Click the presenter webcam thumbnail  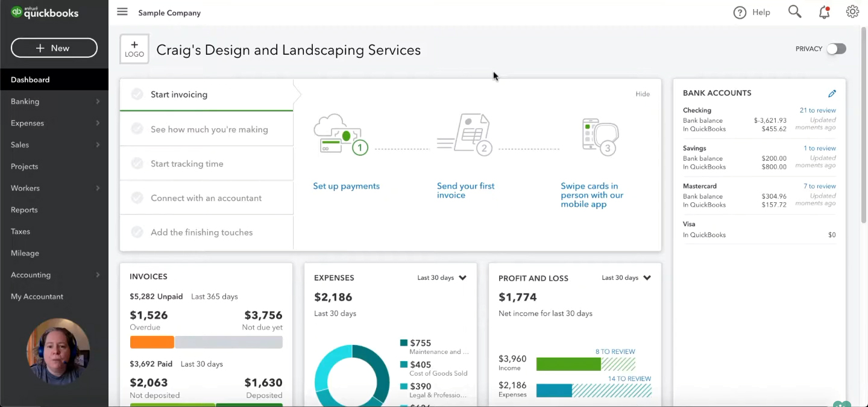coord(58,351)
